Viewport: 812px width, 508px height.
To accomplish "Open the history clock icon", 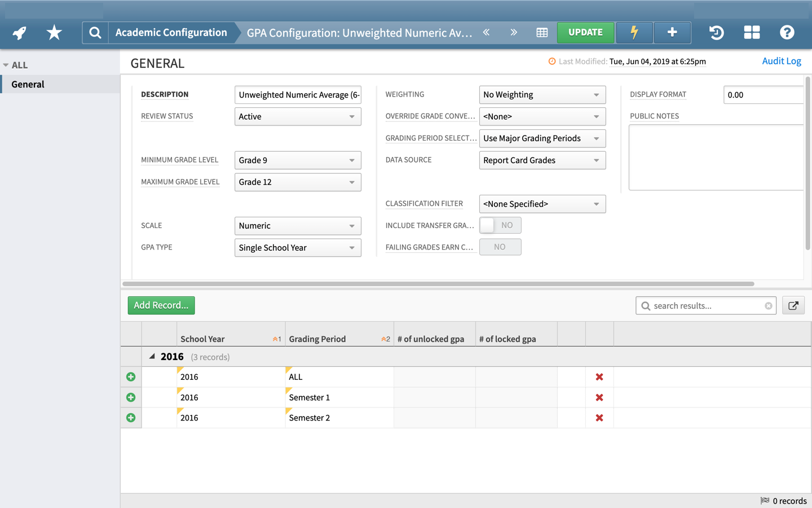I will (x=716, y=33).
